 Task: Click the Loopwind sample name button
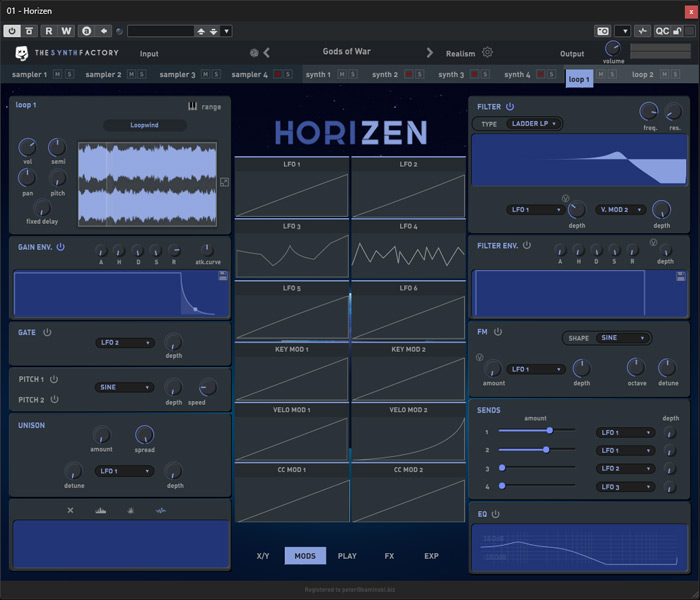tap(145, 125)
